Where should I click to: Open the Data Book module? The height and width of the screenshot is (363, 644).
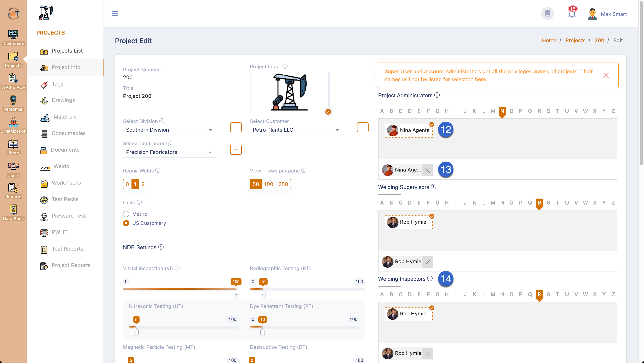click(13, 213)
